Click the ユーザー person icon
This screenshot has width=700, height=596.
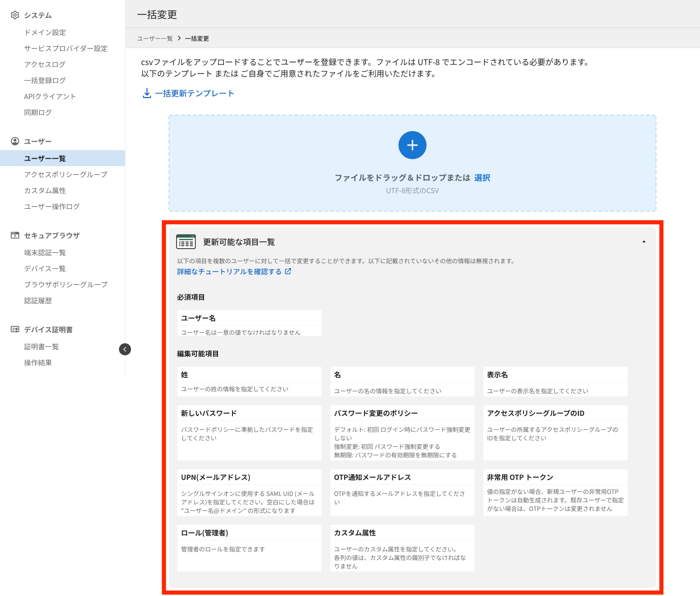[15, 141]
